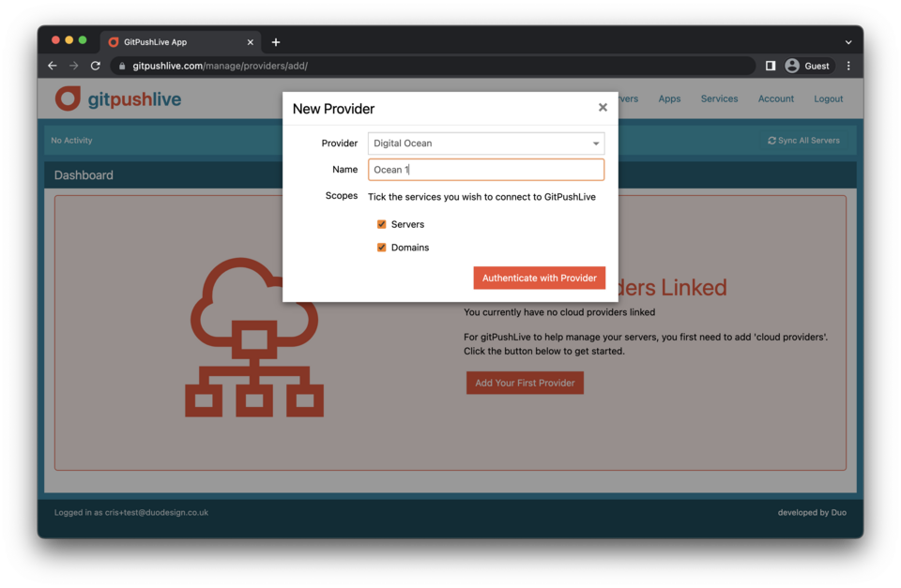Click the address bar URL
The height and width of the screenshot is (588, 901).
point(220,66)
